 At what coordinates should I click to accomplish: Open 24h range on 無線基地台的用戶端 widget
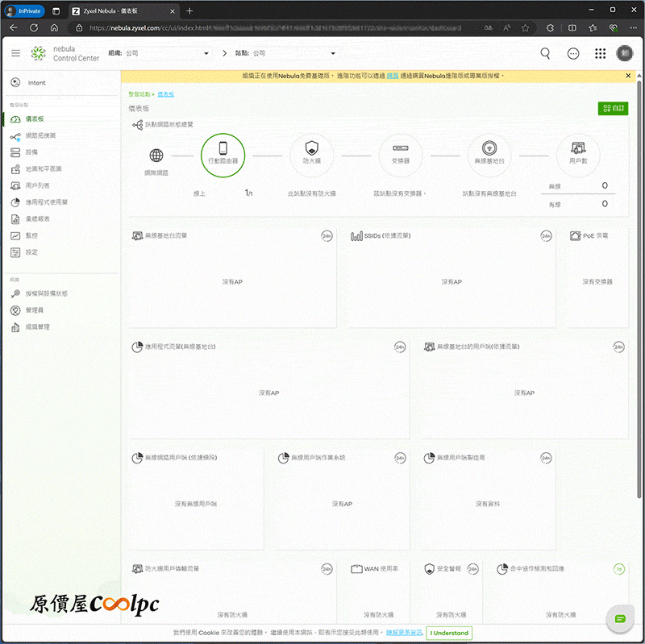click(618, 347)
